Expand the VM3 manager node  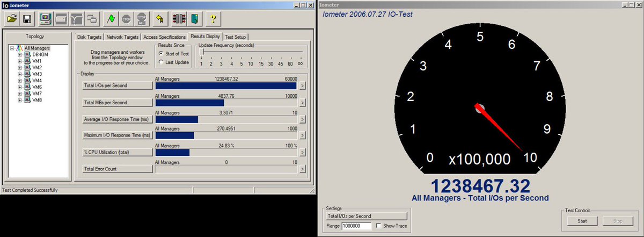(20, 74)
